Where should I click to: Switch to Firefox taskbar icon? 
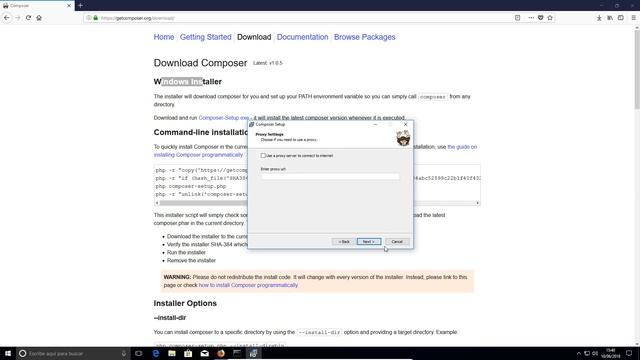tap(221, 353)
